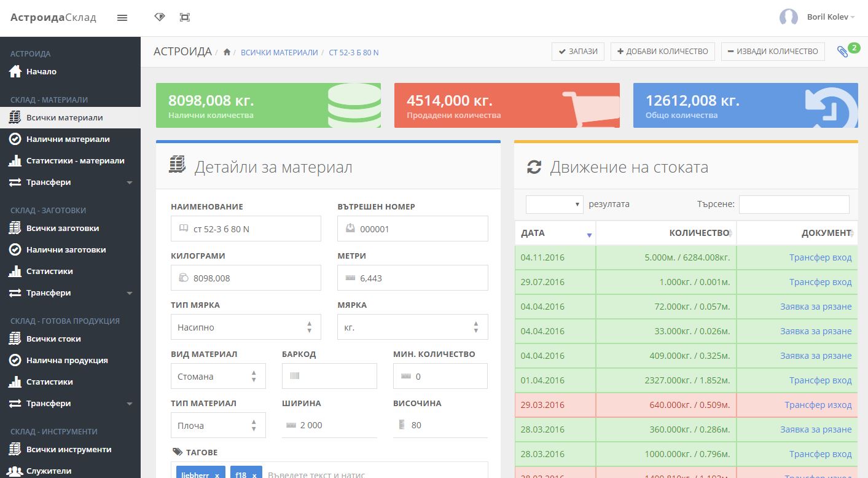Click the Ширина input field
Image resolution: width=868 pixels, height=478 pixels.
tap(329, 425)
